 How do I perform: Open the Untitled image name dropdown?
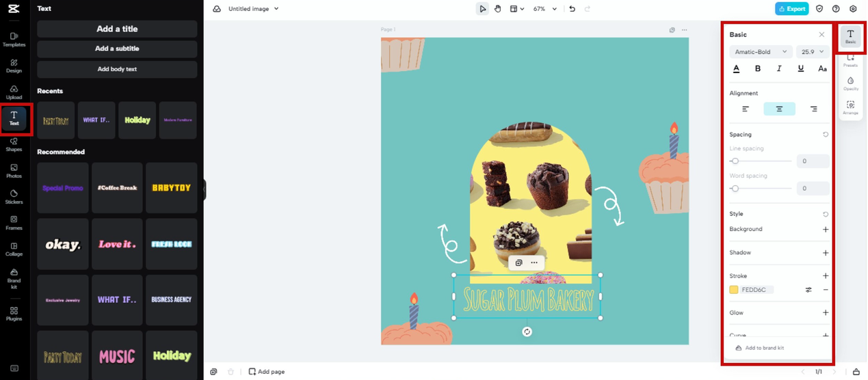coord(254,9)
